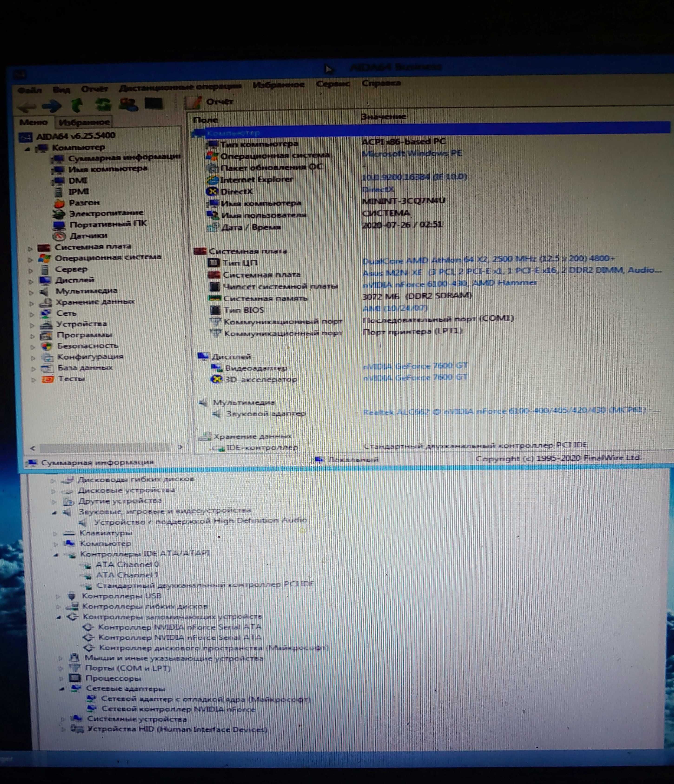Select Суммарная информация in the tree

coord(124,157)
